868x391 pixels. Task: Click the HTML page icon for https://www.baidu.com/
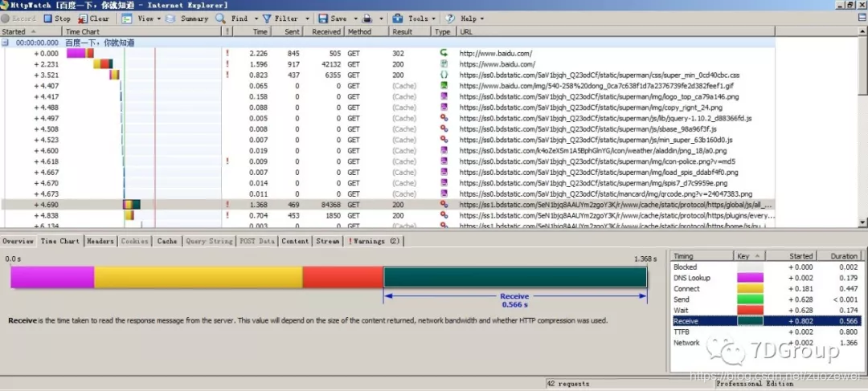pos(444,64)
